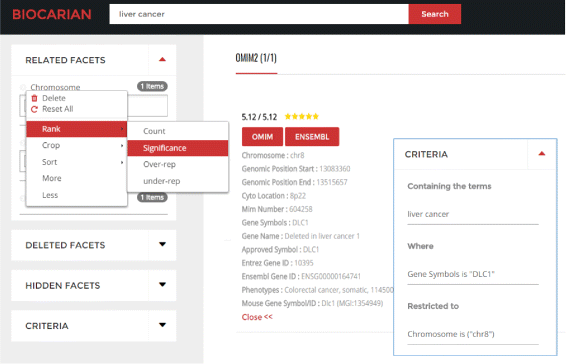Viewport: 566px width, 364px height.
Task: Expand the Hidden Facets panel
Action: [x=162, y=285]
